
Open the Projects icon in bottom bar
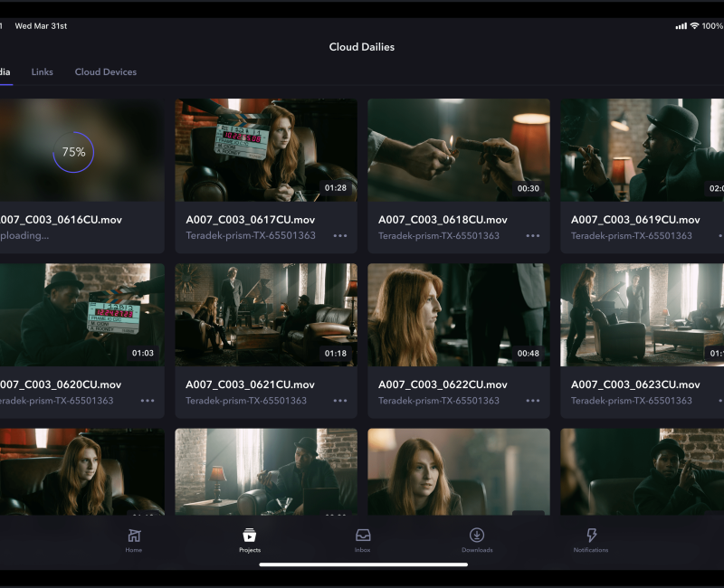click(250, 534)
